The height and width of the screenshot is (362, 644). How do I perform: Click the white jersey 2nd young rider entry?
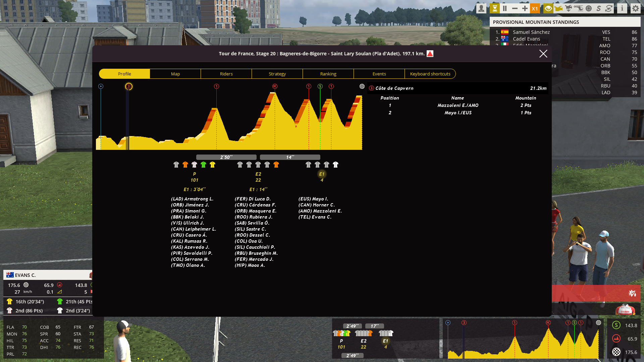pos(73,311)
